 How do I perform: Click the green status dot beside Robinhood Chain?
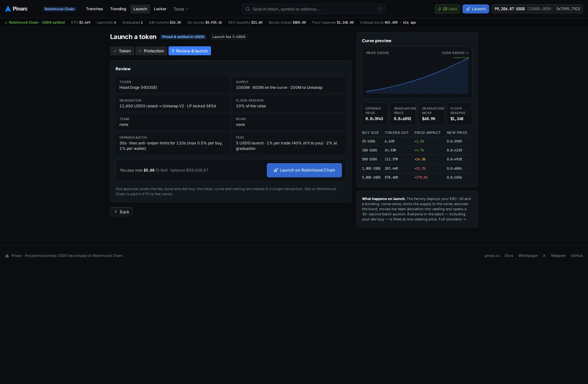6,23
